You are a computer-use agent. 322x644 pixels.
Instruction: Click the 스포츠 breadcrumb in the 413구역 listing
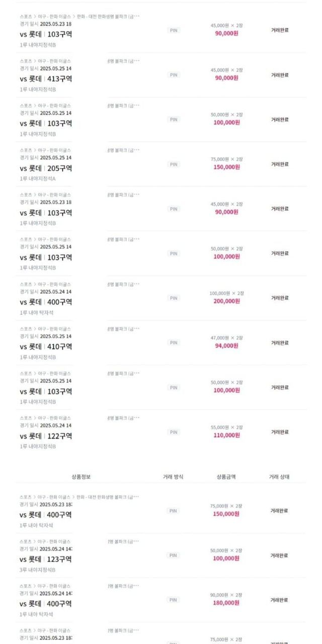tap(26, 61)
